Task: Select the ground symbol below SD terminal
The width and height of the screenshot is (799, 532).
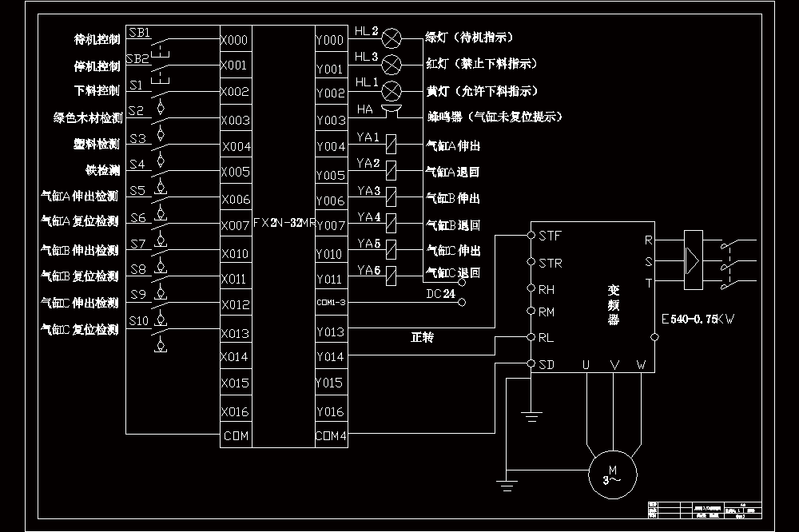Action: 531,417
